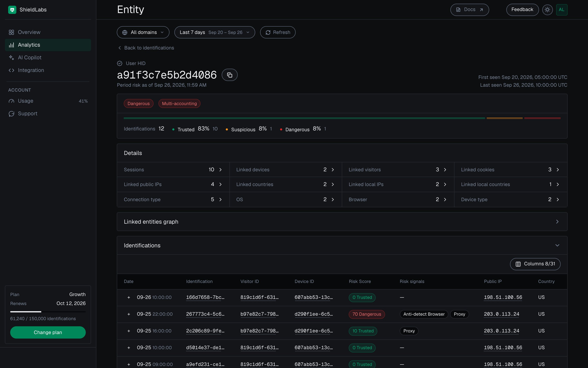
Task: Open Connection type details arrow
Action: [x=220, y=200]
